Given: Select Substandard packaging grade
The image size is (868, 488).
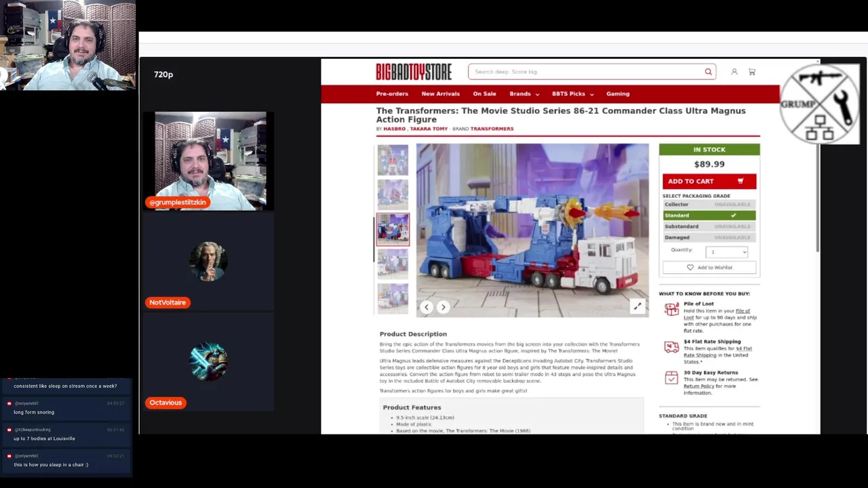Looking at the screenshot, I should pyautogui.click(x=709, y=226).
